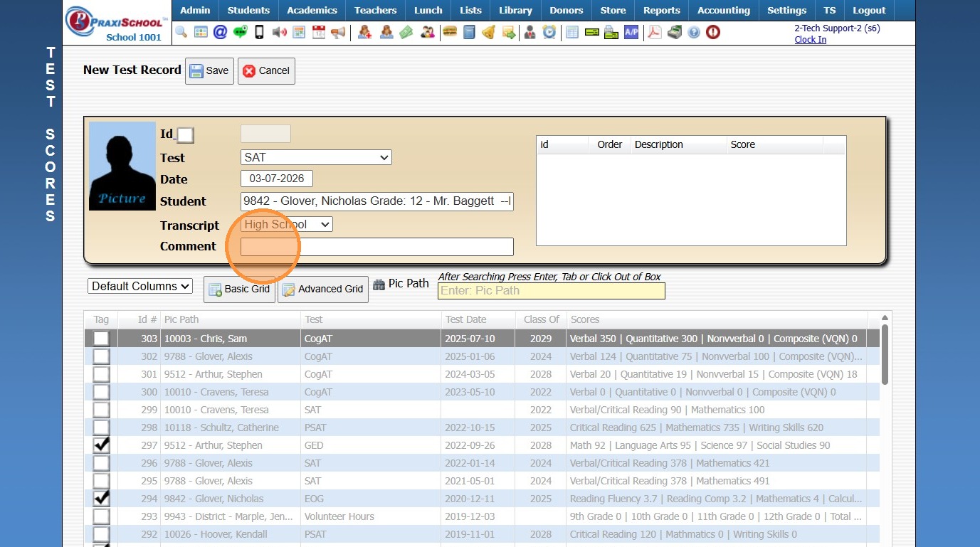
Task: Click the magnifying glass search icon
Action: [181, 32]
